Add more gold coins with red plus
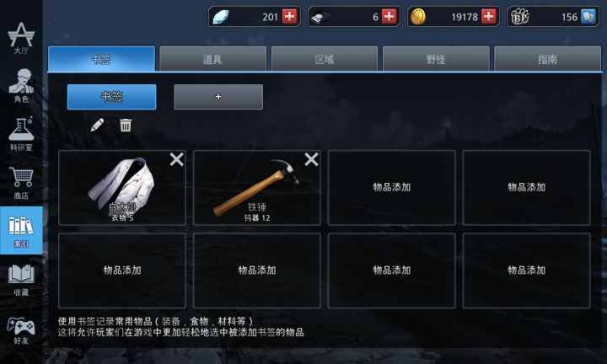This screenshot has width=607, height=364. [x=488, y=17]
